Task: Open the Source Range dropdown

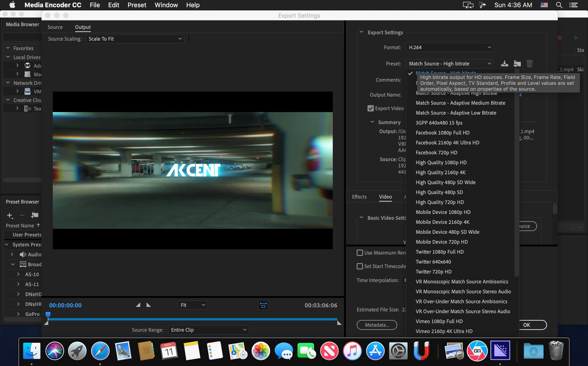Action: pyautogui.click(x=208, y=330)
